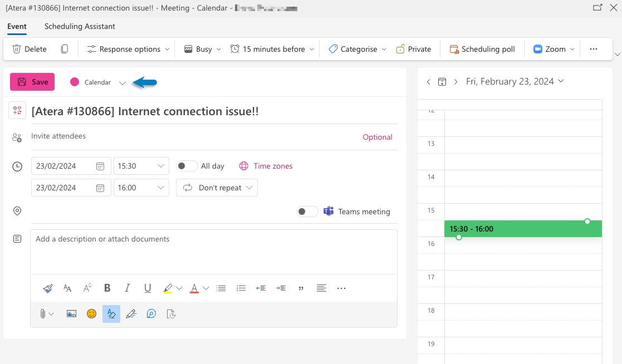Screen dimensions: 622x364
Task: Open the Categorise dropdown
Action: [x=357, y=49]
